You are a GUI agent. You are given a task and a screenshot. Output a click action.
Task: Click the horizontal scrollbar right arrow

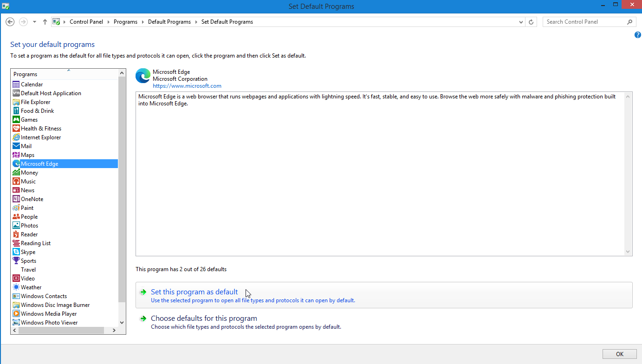coord(114,330)
